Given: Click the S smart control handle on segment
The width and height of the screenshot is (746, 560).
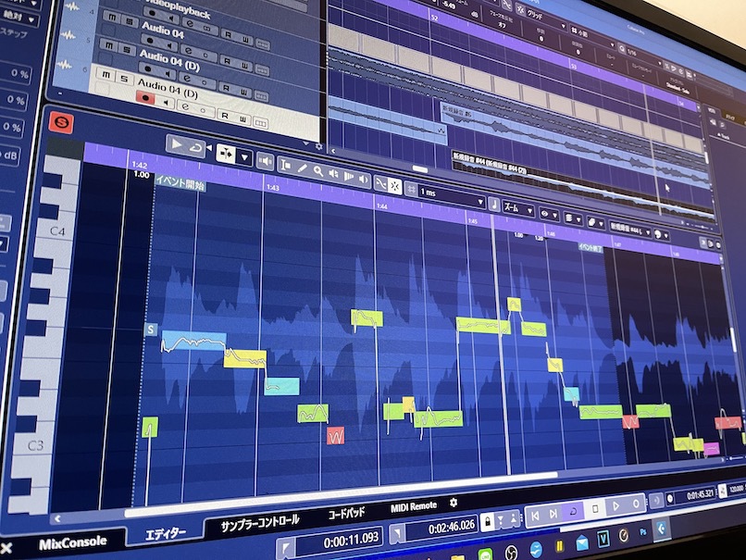Looking at the screenshot, I should click(151, 330).
